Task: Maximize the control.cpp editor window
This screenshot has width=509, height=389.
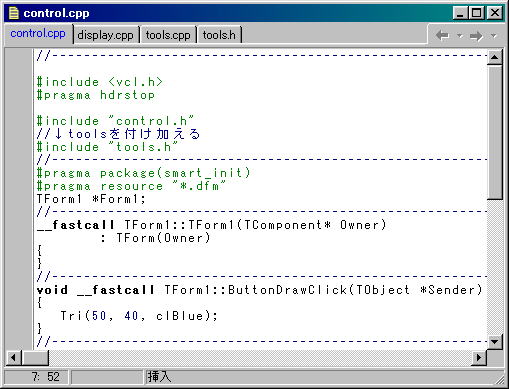Action: (477, 13)
